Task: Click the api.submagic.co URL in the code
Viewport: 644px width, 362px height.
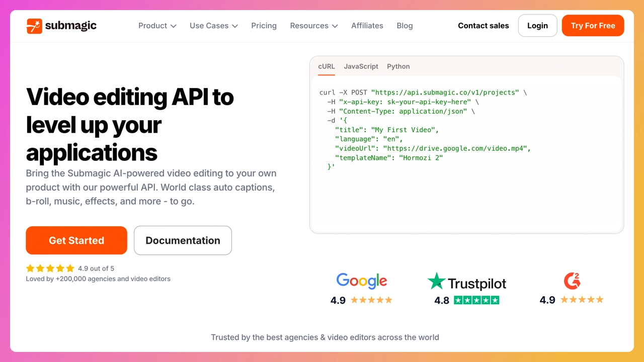Action: (x=445, y=93)
